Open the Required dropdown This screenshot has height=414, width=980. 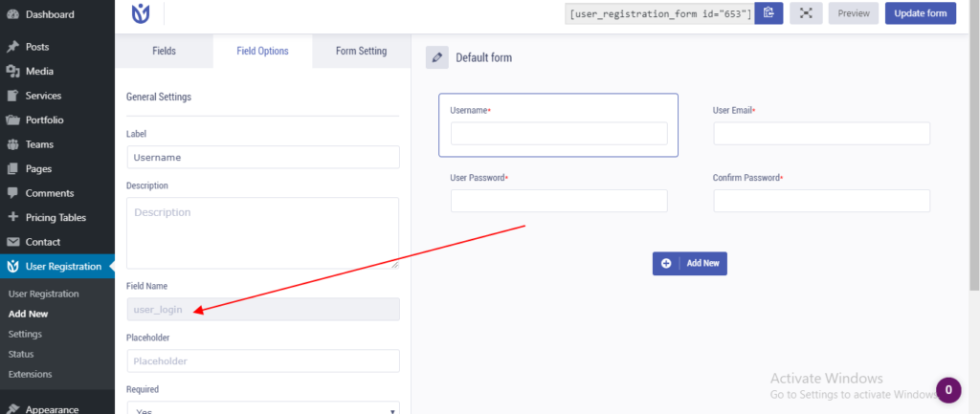tap(263, 407)
